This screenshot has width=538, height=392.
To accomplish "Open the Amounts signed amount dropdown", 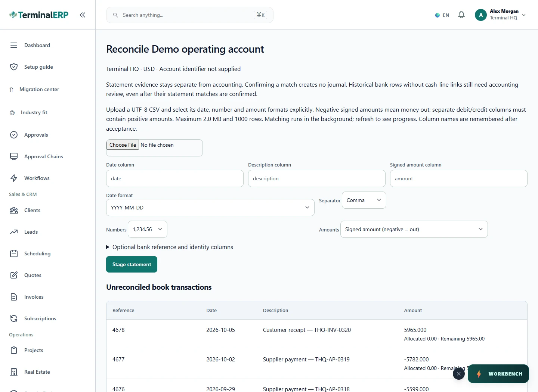I will point(414,229).
